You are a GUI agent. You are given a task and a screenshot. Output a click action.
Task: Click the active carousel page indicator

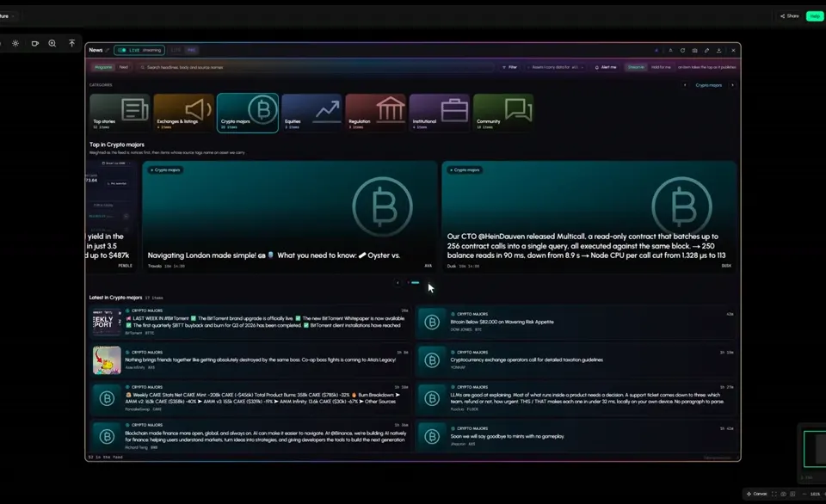point(415,283)
